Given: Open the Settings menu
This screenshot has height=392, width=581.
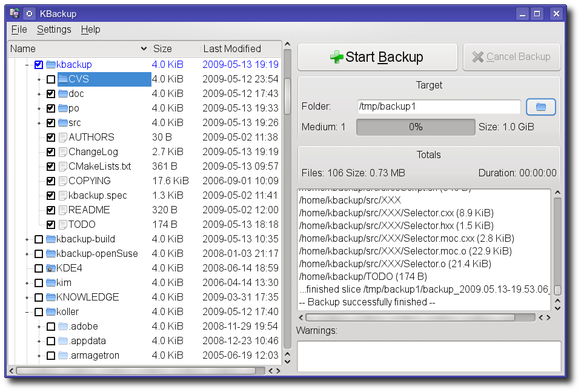Looking at the screenshot, I should click(x=54, y=29).
